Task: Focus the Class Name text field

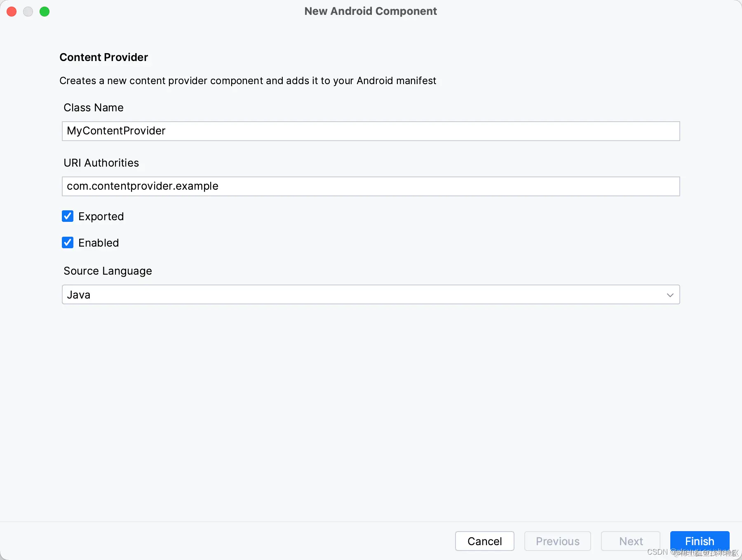Action: [370, 131]
